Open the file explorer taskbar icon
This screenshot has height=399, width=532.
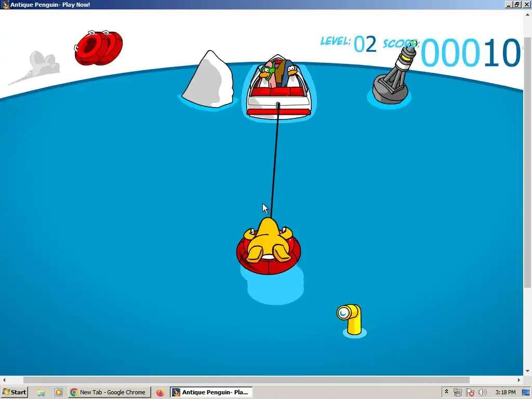point(41,393)
